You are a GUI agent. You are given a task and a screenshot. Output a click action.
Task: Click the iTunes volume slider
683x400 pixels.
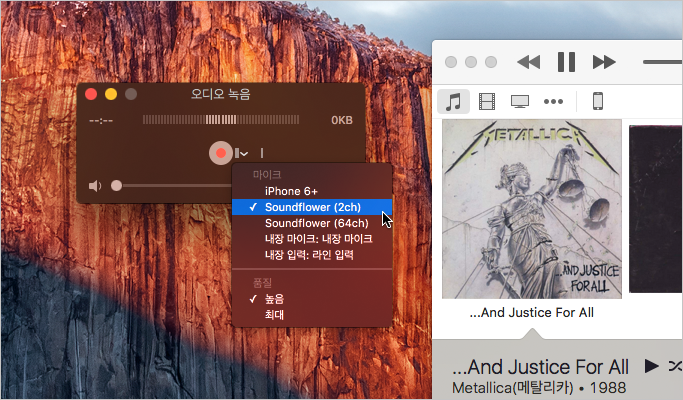tap(663, 62)
